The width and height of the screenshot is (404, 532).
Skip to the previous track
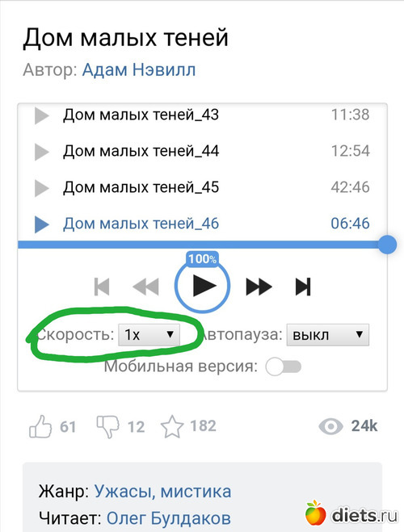click(x=102, y=287)
